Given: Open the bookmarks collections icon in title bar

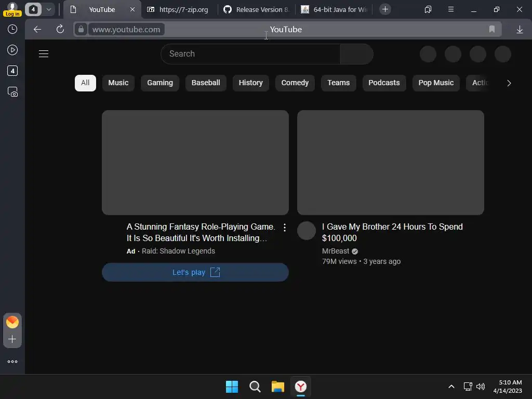Looking at the screenshot, I should click(428, 9).
